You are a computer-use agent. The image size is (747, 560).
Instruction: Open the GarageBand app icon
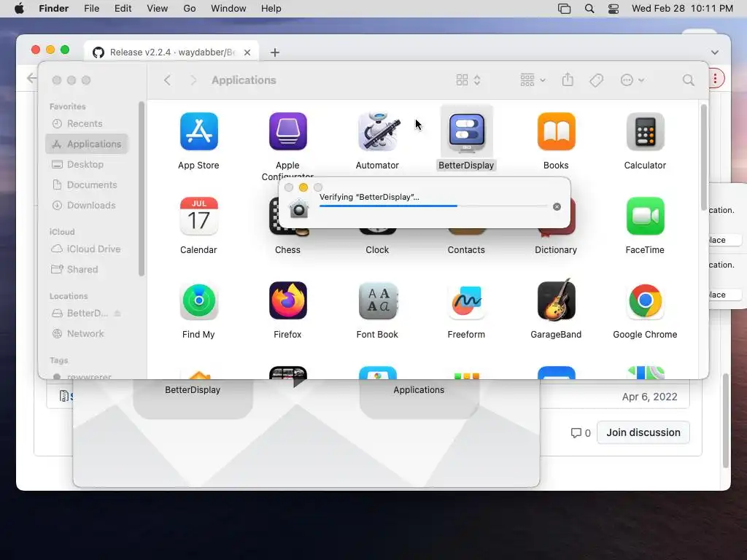coord(556,300)
